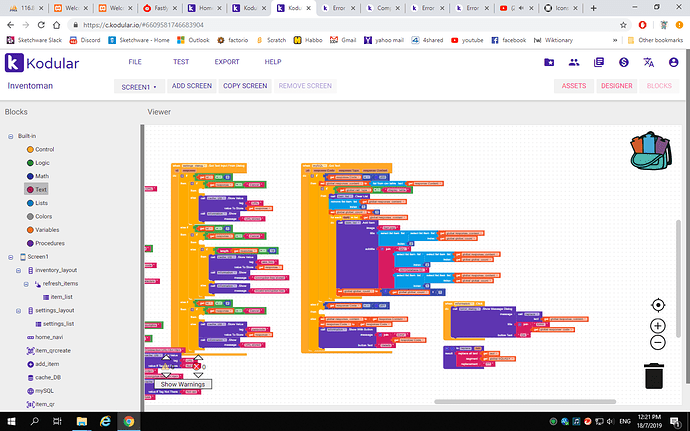690x431 pixels.
Task: Open Internet Explorer from taskbar
Action: (105, 421)
